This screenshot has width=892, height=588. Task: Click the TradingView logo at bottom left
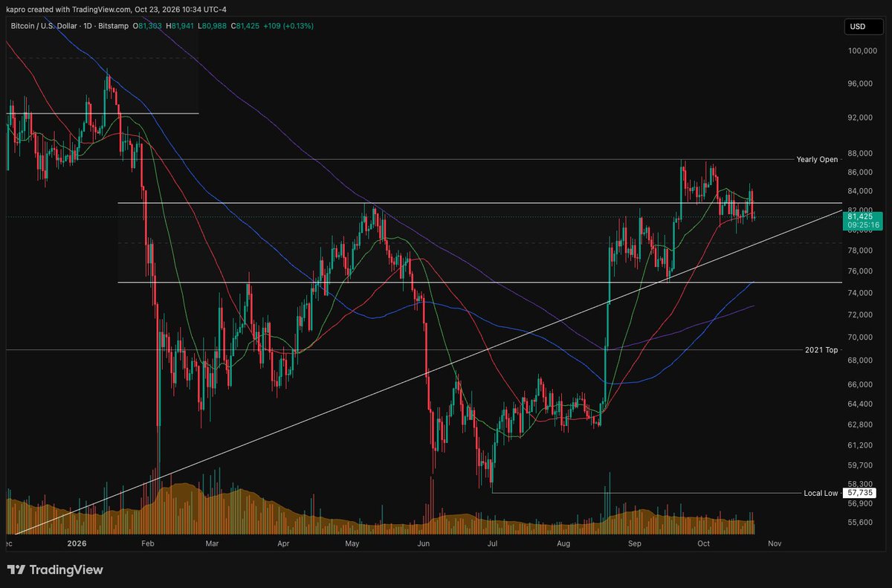click(x=55, y=570)
